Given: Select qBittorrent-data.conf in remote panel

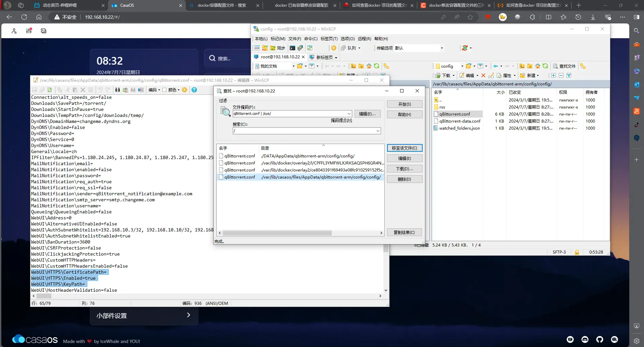Looking at the screenshot, I should pyautogui.click(x=460, y=121).
